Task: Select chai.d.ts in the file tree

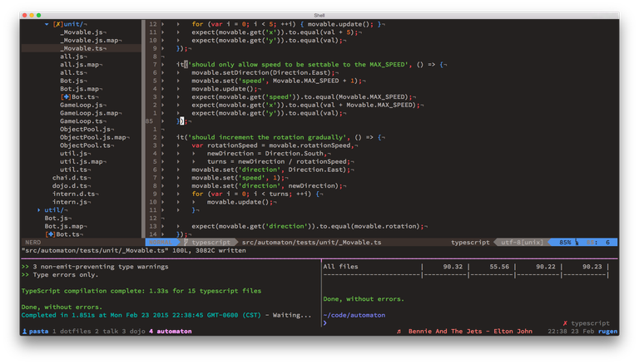Action: 72,177
